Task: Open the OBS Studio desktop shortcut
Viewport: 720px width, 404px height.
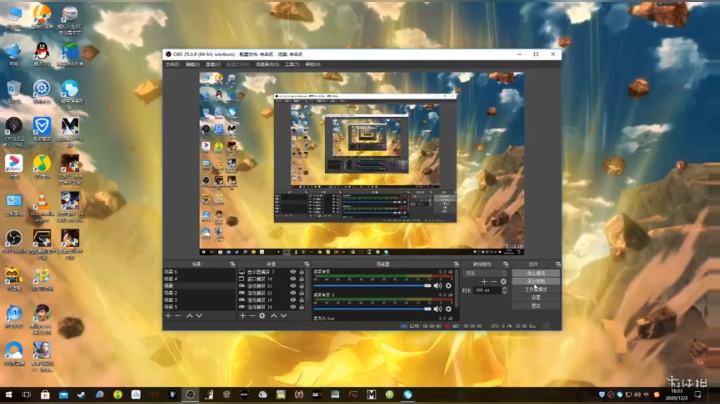Action: click(14, 241)
